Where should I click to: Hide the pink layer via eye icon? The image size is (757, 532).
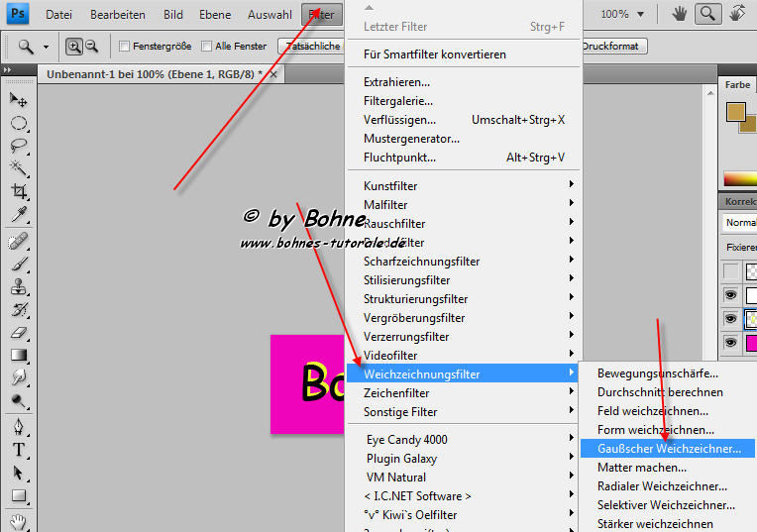730,343
